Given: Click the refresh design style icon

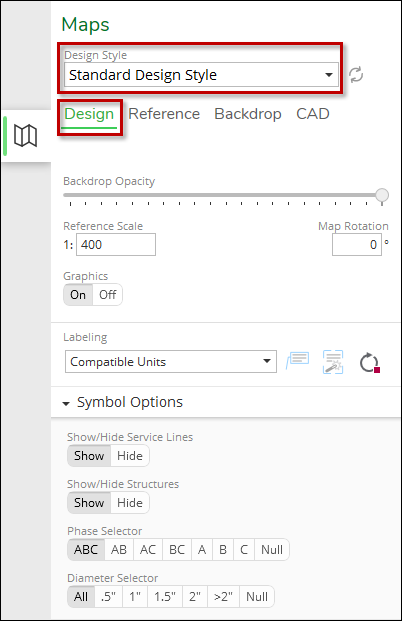Looking at the screenshot, I should click(x=356, y=75).
